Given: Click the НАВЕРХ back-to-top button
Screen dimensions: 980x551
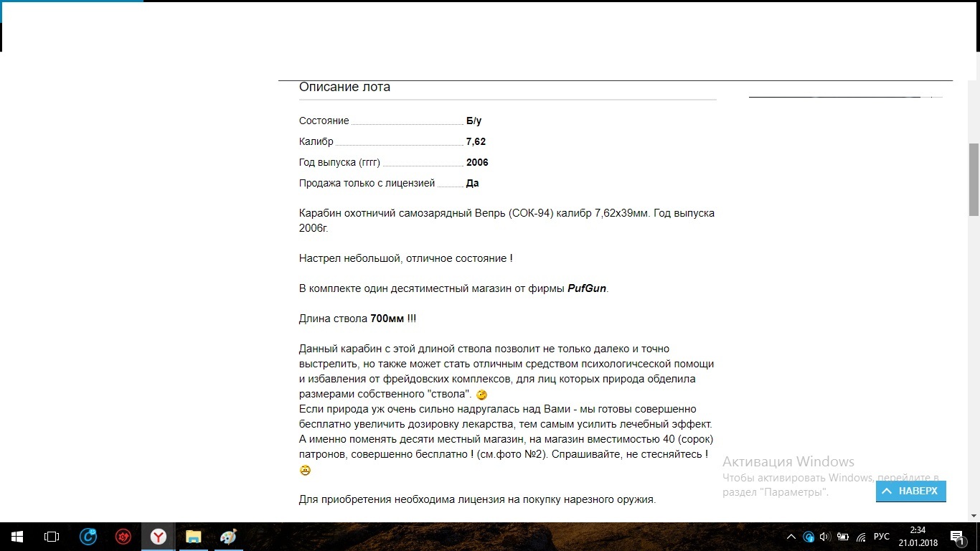Looking at the screenshot, I should tap(911, 491).
